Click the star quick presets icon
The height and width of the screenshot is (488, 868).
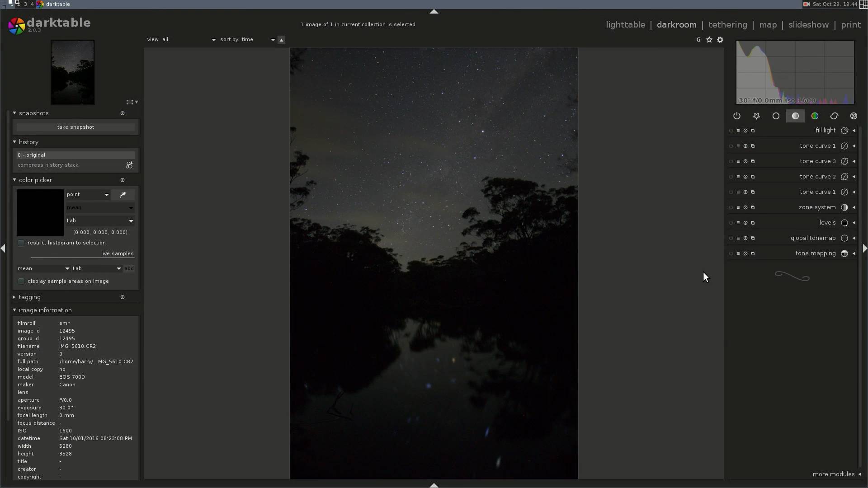(709, 40)
